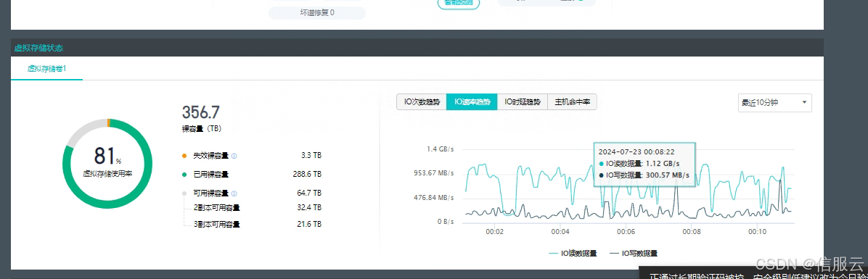The width and height of the screenshot is (868, 279).
Task: Open the 最近10分钟 time range dropdown
Action: [775, 103]
